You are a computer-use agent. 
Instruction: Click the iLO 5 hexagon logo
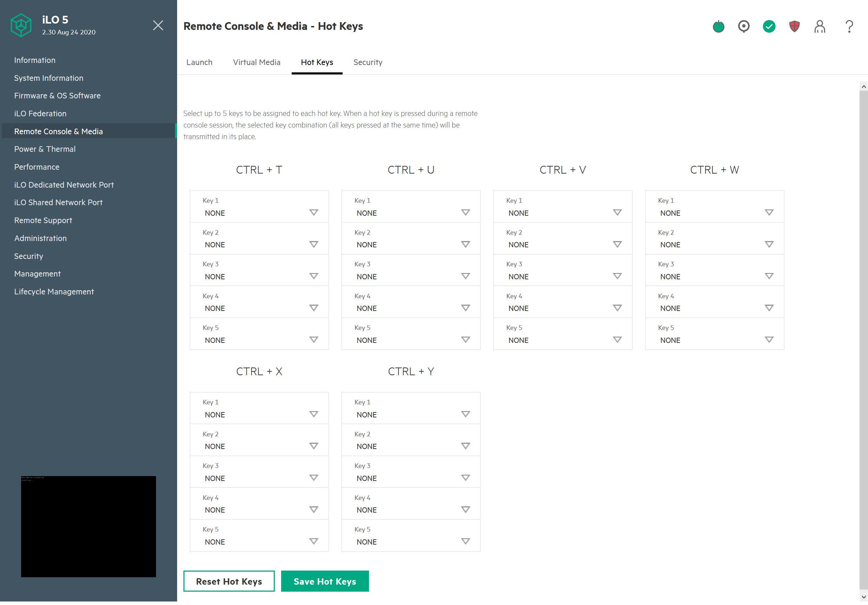point(21,26)
